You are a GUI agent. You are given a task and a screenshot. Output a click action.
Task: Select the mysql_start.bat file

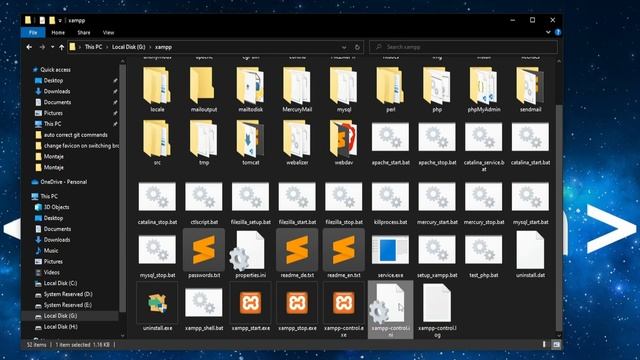530,203
